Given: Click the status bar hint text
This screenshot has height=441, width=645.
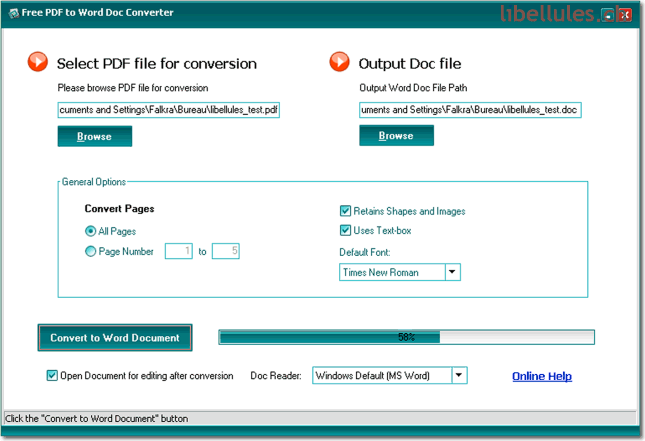Looking at the screenshot, I should click(x=96, y=418).
